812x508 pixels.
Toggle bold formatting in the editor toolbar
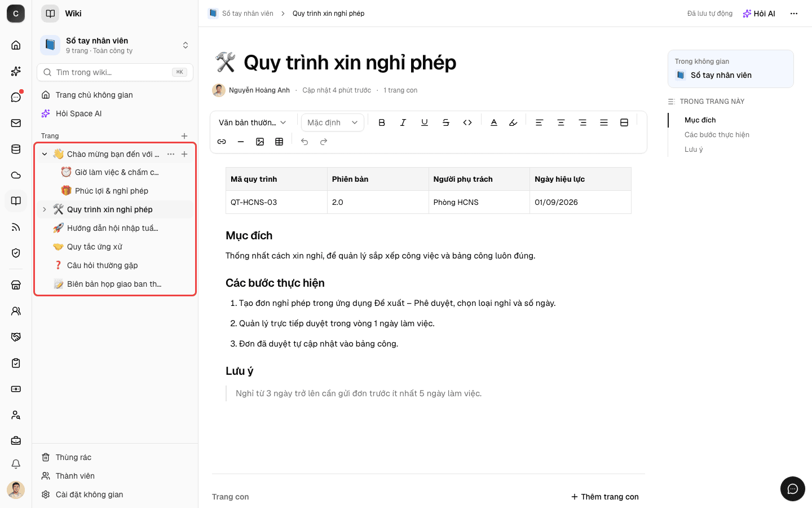382,122
